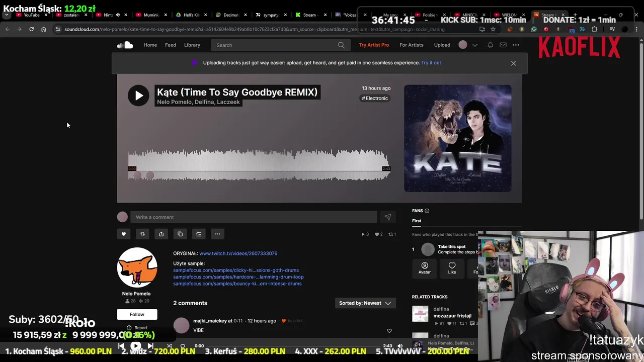Like the track with heart button
The height and width of the screenshot is (362, 644).
(124, 234)
